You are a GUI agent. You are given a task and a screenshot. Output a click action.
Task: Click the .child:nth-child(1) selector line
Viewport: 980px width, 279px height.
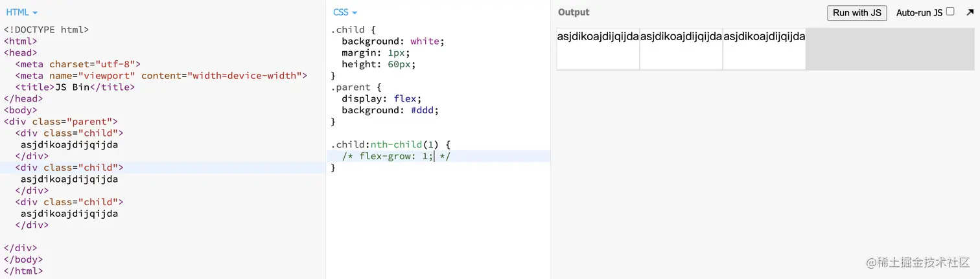point(390,144)
